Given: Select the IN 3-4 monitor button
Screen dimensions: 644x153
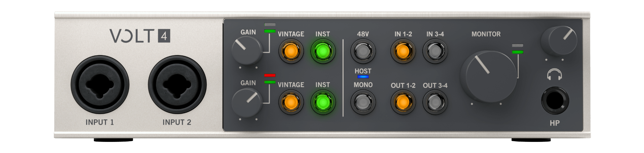Looking at the screenshot, I should coord(435,51).
